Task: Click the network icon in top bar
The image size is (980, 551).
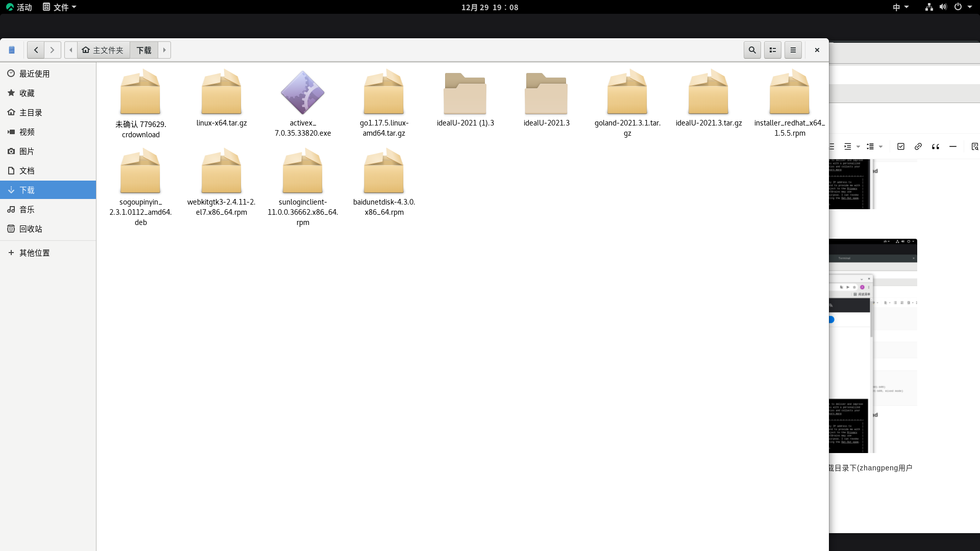Action: 929,7
